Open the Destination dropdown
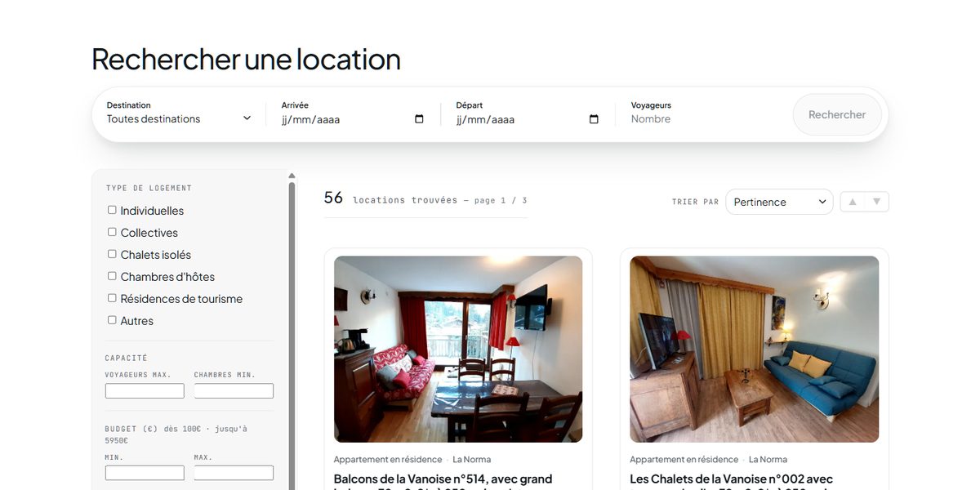This screenshot has height=490, width=980. [179, 119]
